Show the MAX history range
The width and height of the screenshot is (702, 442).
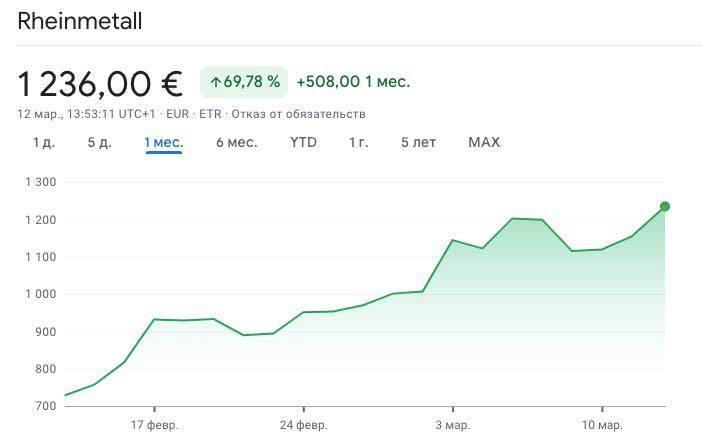(484, 142)
